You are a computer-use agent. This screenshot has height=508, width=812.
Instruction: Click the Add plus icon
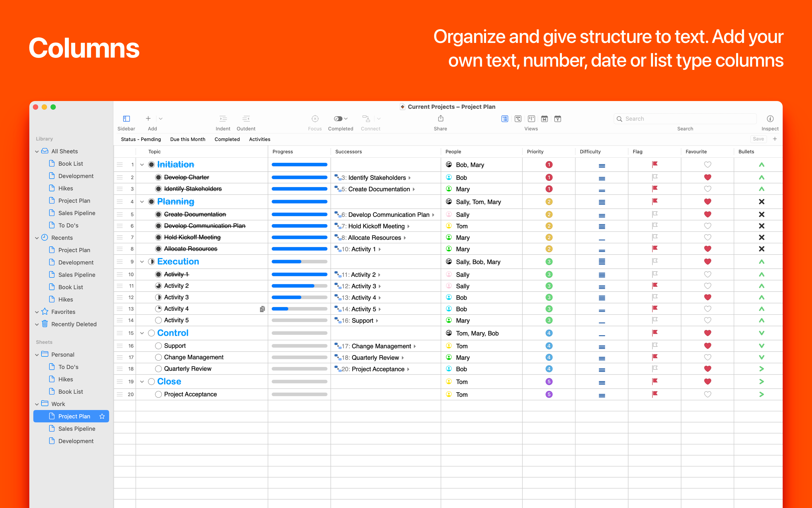(148, 118)
